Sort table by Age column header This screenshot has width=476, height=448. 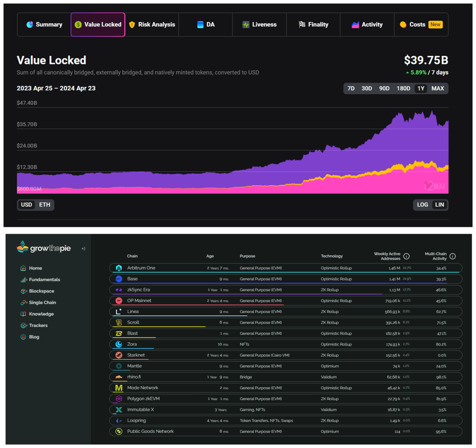[x=210, y=256]
